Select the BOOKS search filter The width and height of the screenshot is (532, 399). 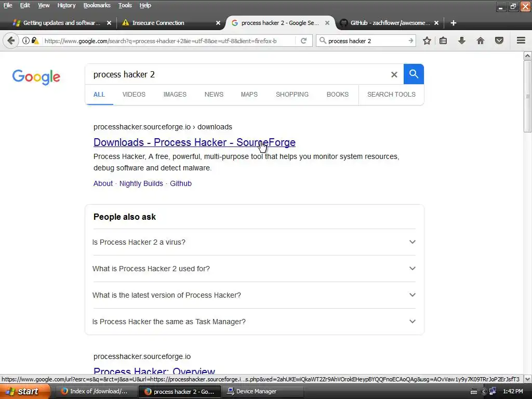[x=337, y=95]
